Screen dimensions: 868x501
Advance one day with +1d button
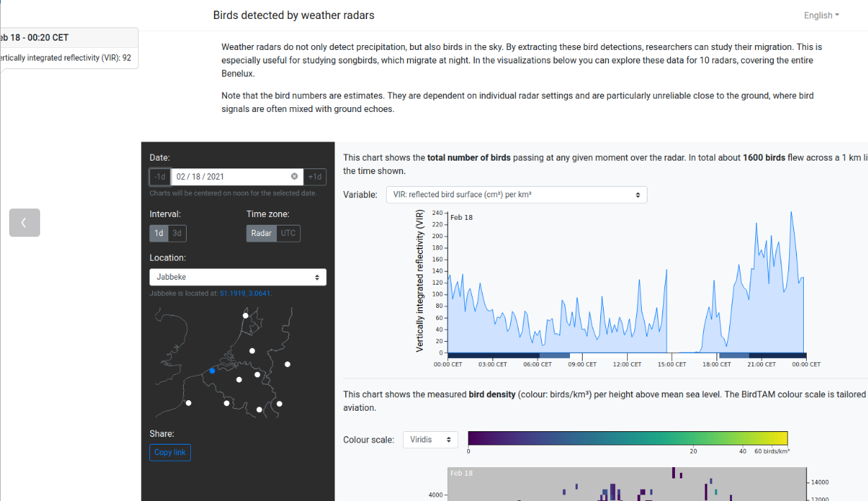(316, 176)
